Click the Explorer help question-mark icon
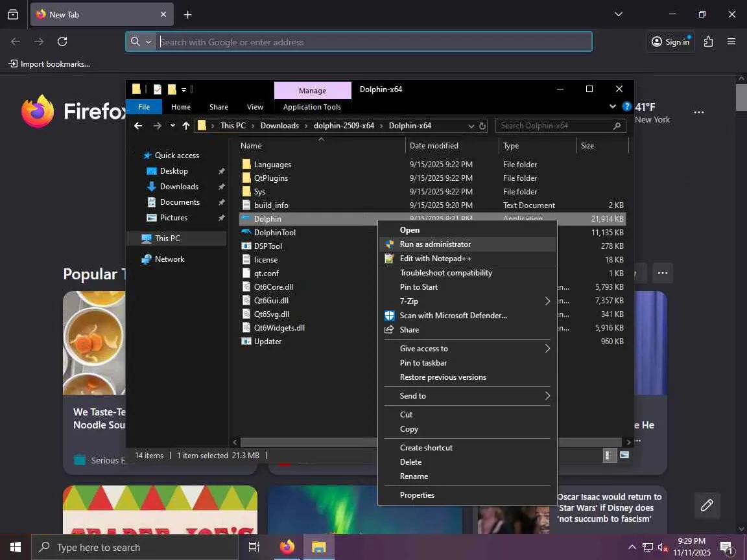Image resolution: width=747 pixels, height=560 pixels. [x=626, y=107]
